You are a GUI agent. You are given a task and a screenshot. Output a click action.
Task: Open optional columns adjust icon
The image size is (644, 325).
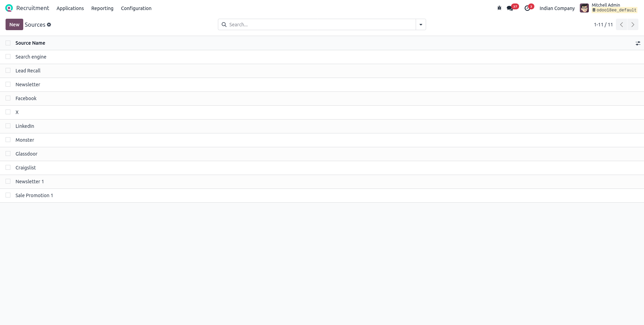[x=638, y=43]
